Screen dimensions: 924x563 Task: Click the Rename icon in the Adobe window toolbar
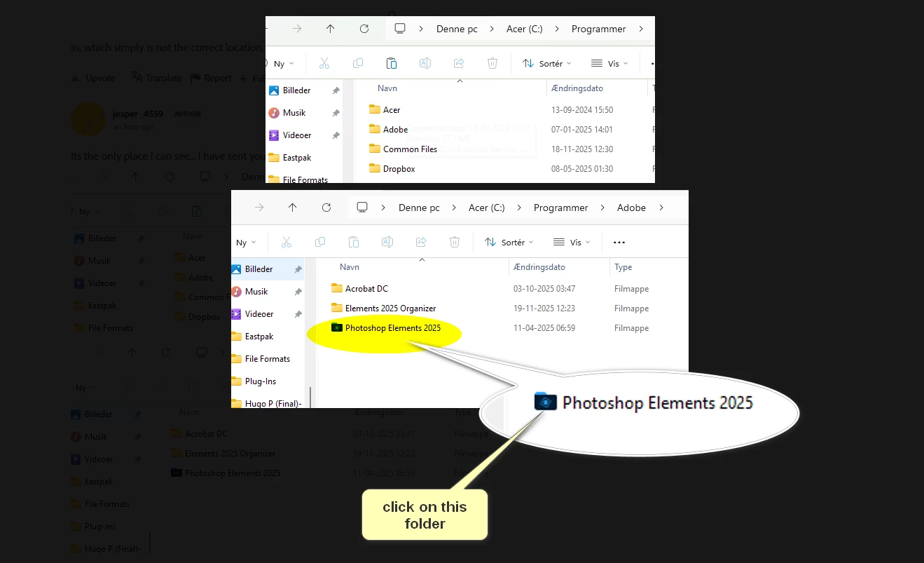(387, 242)
